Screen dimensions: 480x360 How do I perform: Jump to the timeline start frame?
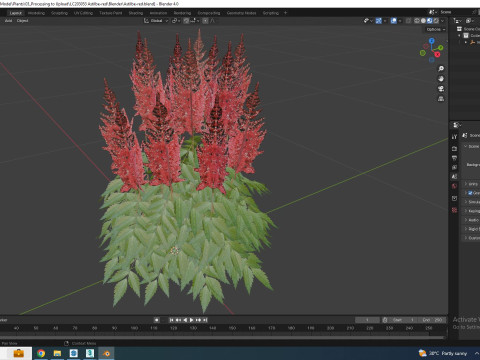[x=171, y=320]
